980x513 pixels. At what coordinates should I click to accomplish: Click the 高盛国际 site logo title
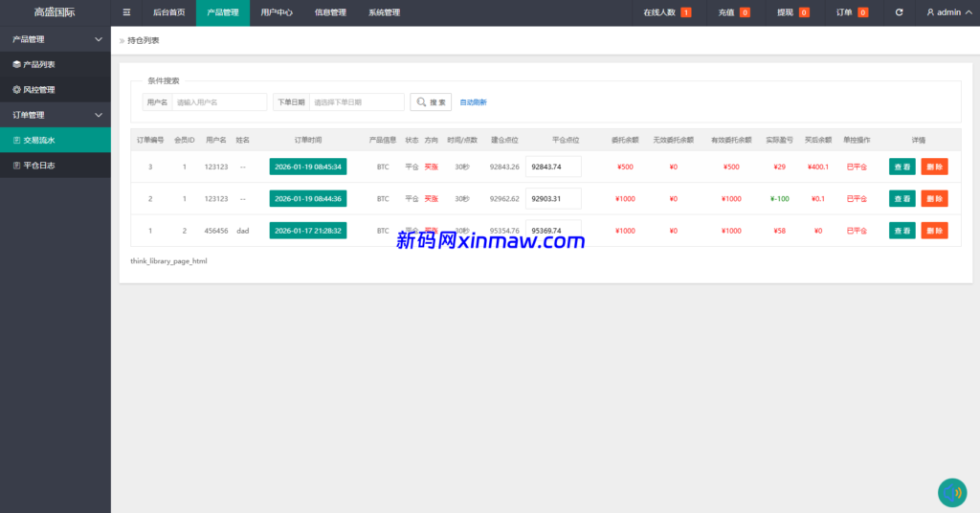[x=55, y=12]
